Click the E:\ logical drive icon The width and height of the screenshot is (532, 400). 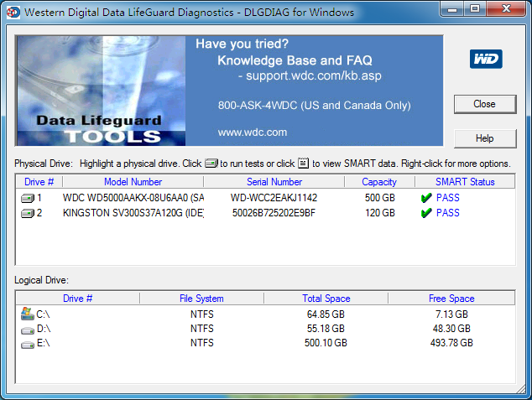click(x=28, y=345)
